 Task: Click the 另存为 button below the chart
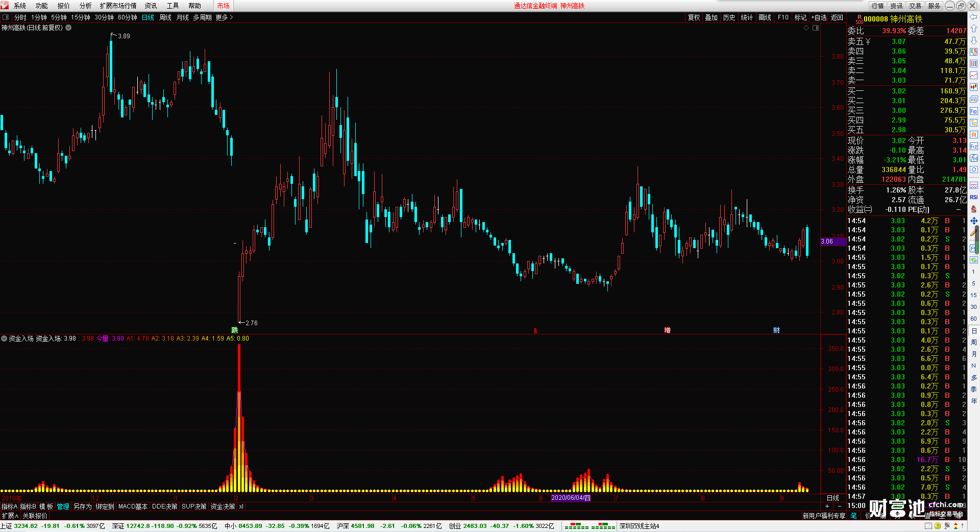point(82,506)
